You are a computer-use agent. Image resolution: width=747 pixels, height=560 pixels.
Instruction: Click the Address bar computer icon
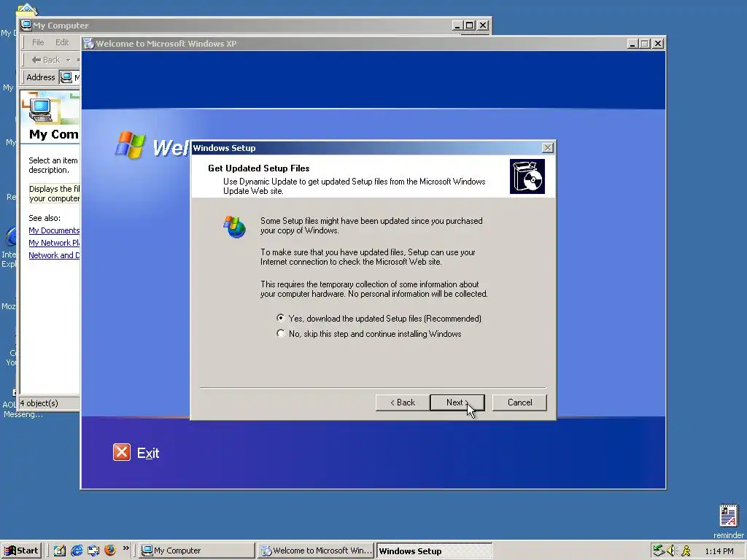66,77
